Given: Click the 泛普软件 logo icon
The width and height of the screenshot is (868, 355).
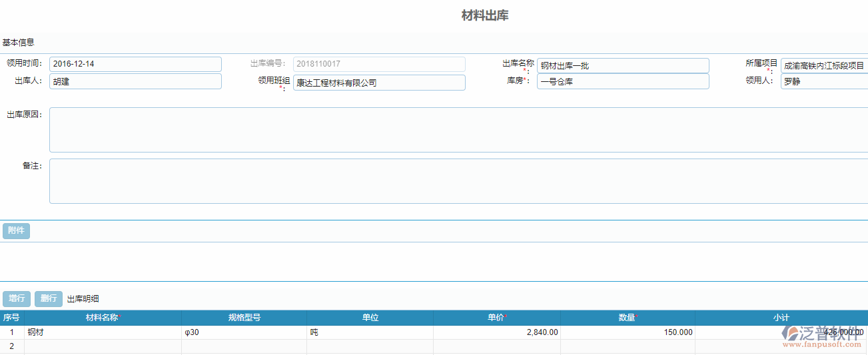Looking at the screenshot, I should click(791, 333).
